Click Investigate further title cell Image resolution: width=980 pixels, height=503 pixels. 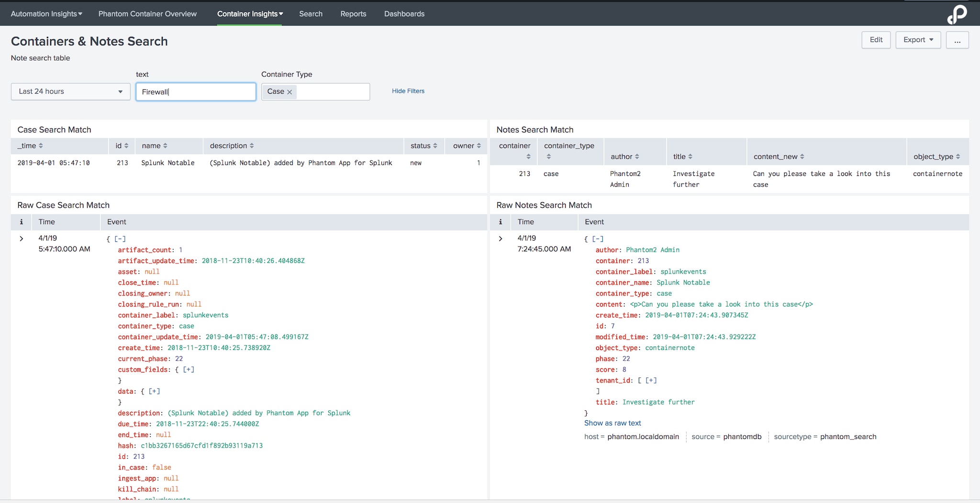point(693,179)
